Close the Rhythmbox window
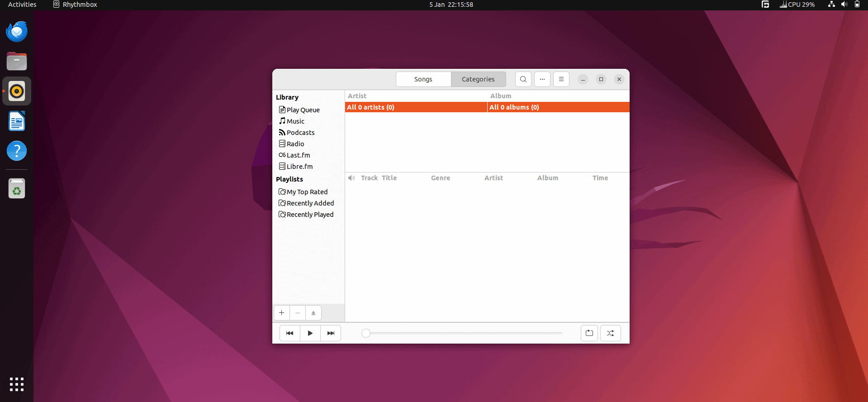Viewport: 868px width, 402px height. coord(619,79)
